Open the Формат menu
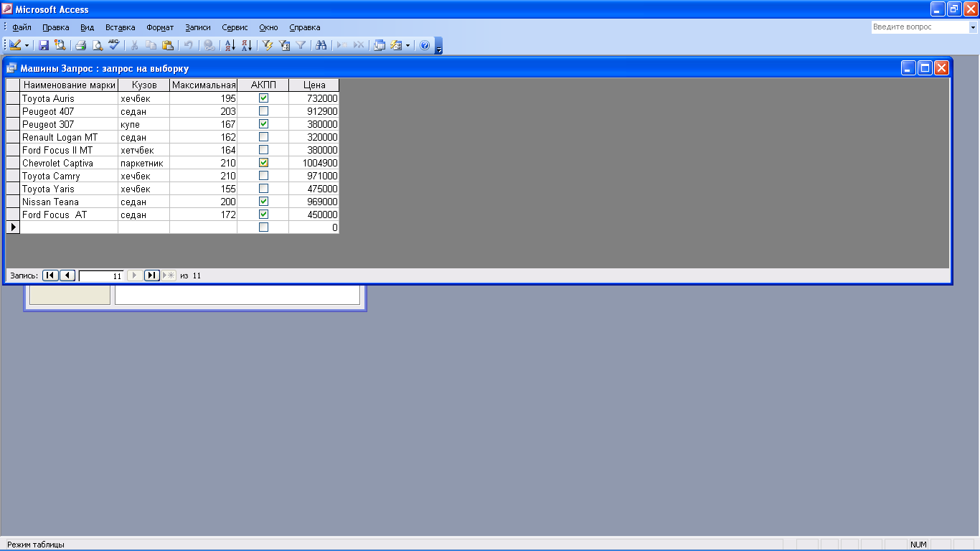 point(160,27)
